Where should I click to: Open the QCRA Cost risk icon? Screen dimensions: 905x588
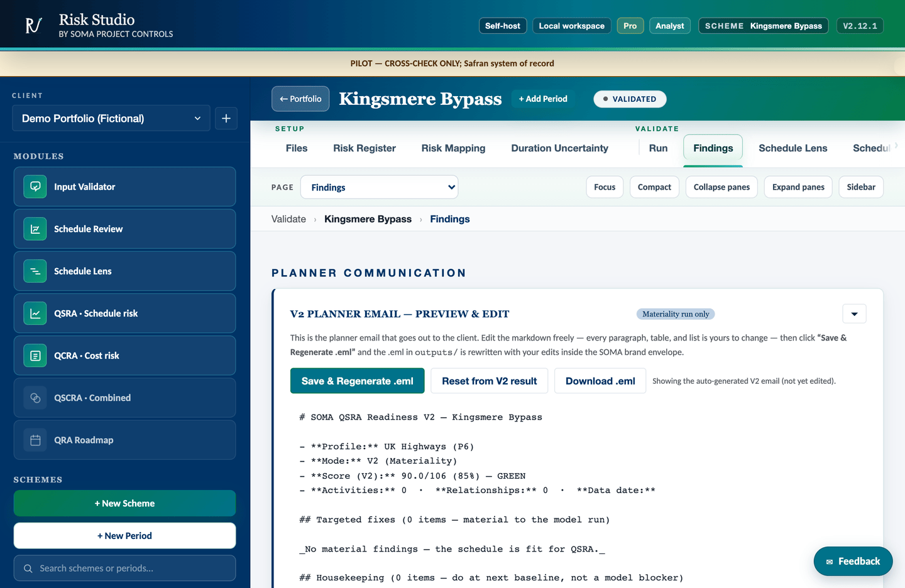(x=35, y=356)
